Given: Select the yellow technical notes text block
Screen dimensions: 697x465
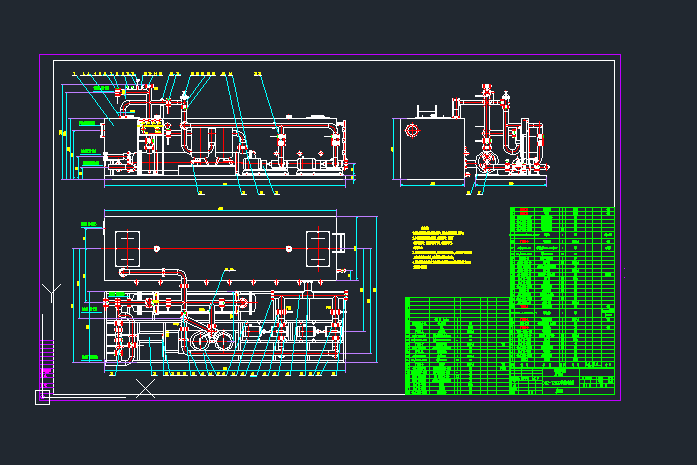Looking at the screenshot, I should 442,251.
